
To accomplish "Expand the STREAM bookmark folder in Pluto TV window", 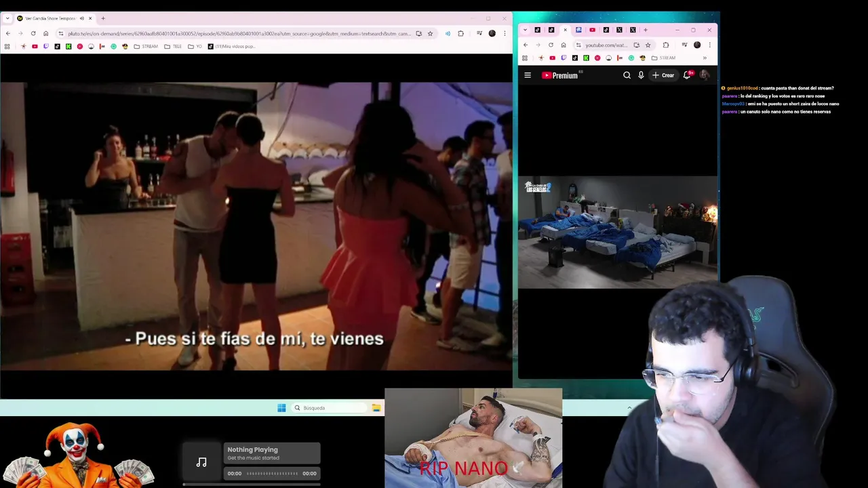I will (146, 47).
